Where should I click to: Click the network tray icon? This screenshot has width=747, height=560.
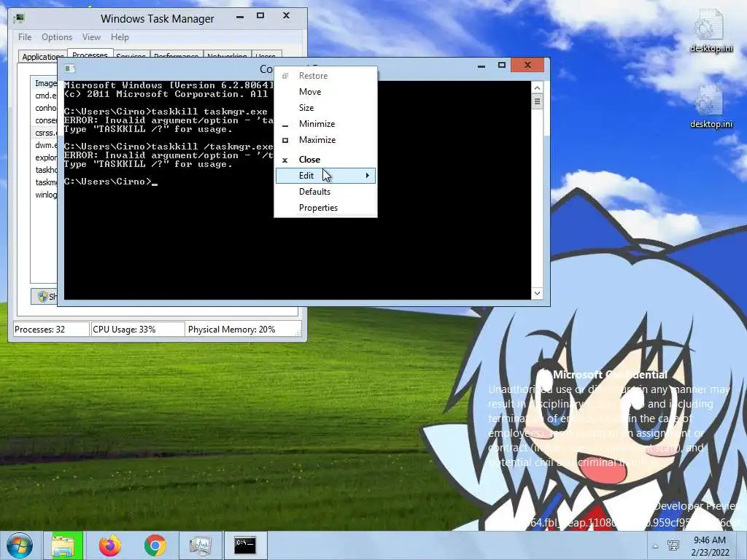pos(673,545)
